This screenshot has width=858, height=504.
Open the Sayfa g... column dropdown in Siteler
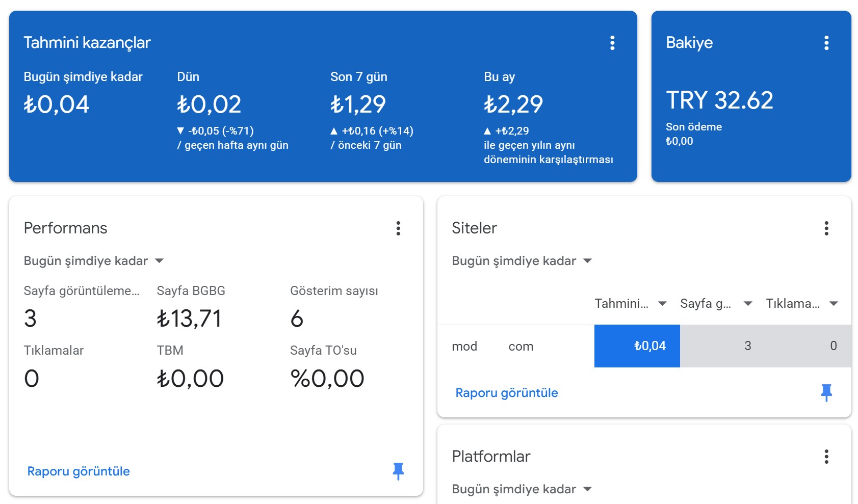716,304
